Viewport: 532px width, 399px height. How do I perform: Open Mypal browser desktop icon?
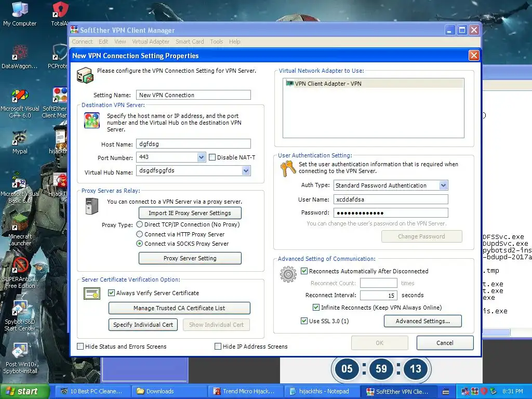tap(20, 142)
